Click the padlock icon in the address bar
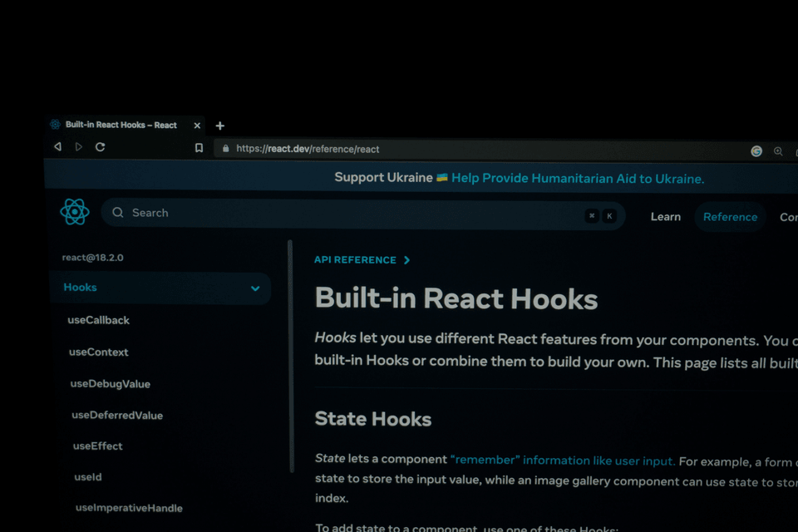Screen dimensions: 798x532 pyautogui.click(x=224, y=149)
